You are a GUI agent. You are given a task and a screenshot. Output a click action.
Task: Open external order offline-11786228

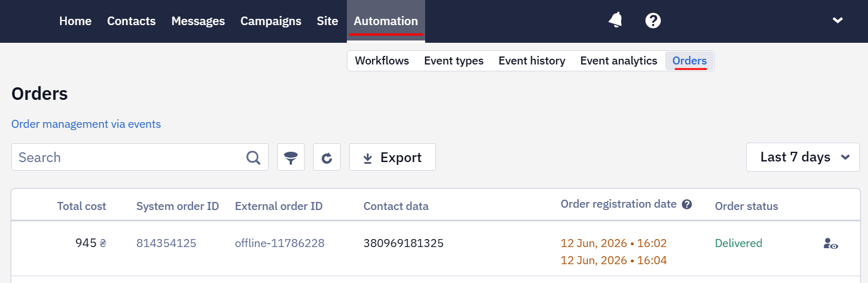click(x=280, y=244)
